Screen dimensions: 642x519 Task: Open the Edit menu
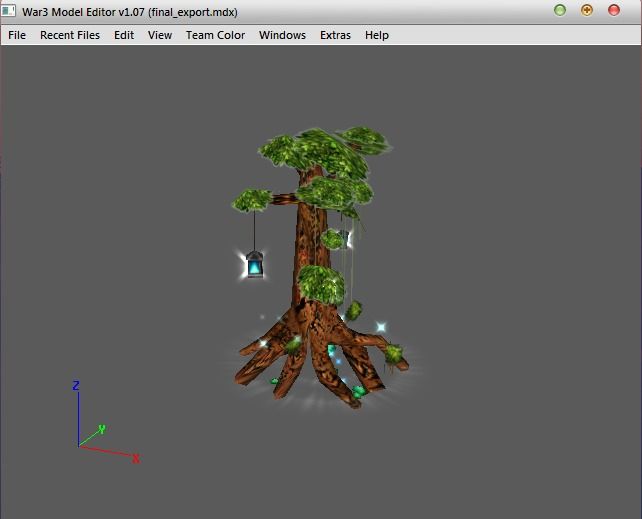pyautogui.click(x=124, y=35)
